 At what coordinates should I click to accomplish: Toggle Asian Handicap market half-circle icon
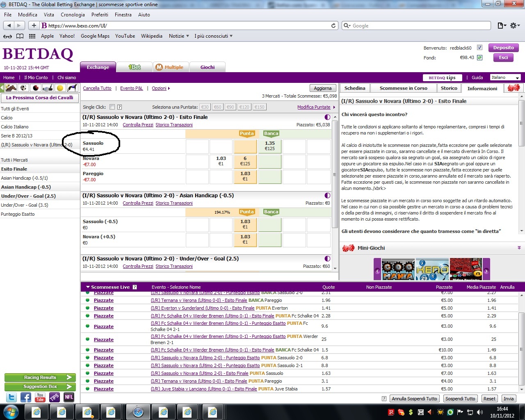(327, 196)
